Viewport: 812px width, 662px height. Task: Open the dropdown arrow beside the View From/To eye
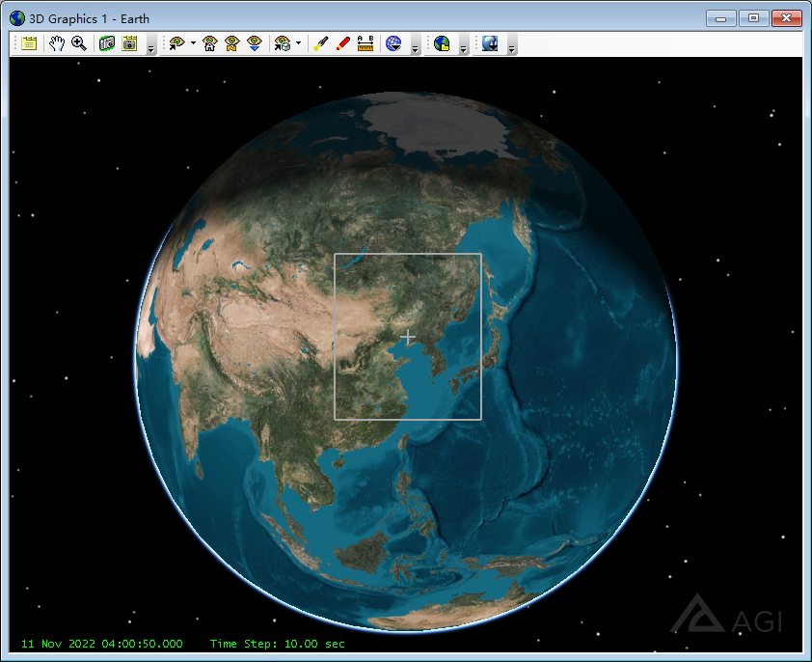pyautogui.click(x=192, y=43)
